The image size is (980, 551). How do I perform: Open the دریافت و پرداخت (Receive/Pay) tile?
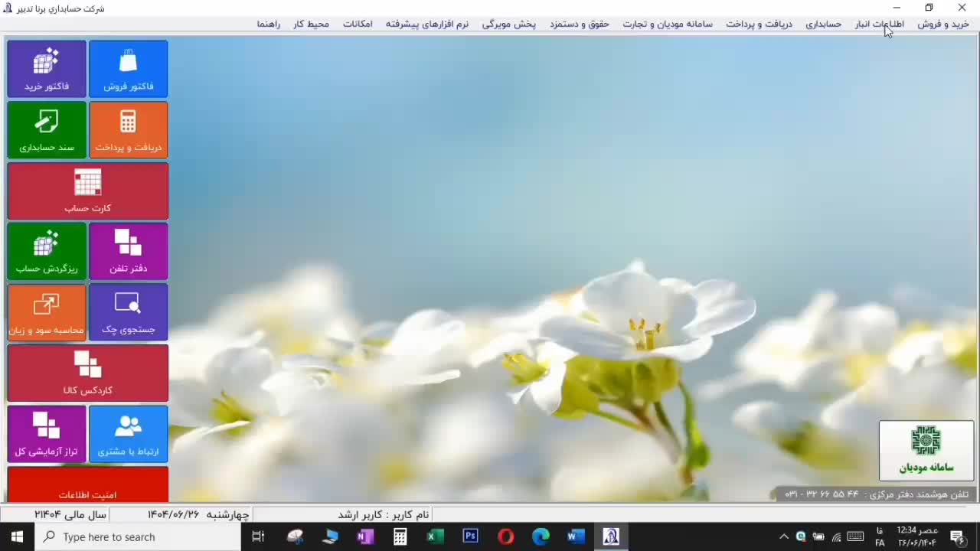128,129
